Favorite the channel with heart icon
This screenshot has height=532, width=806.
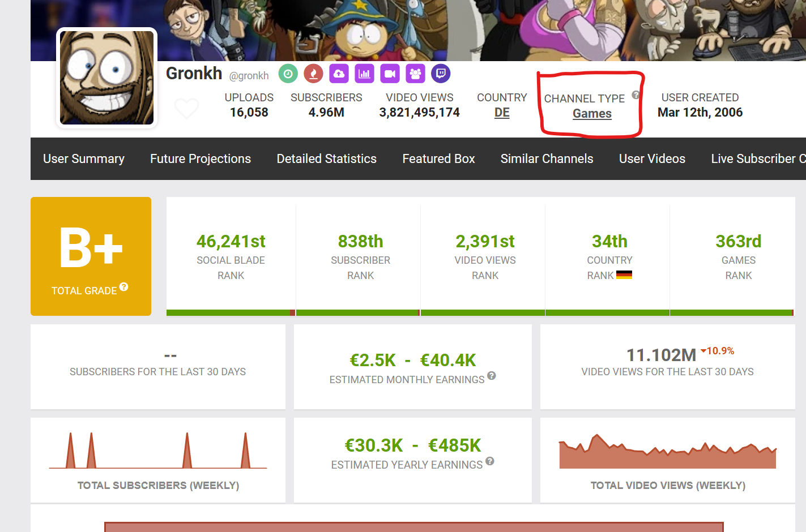pyautogui.click(x=186, y=108)
